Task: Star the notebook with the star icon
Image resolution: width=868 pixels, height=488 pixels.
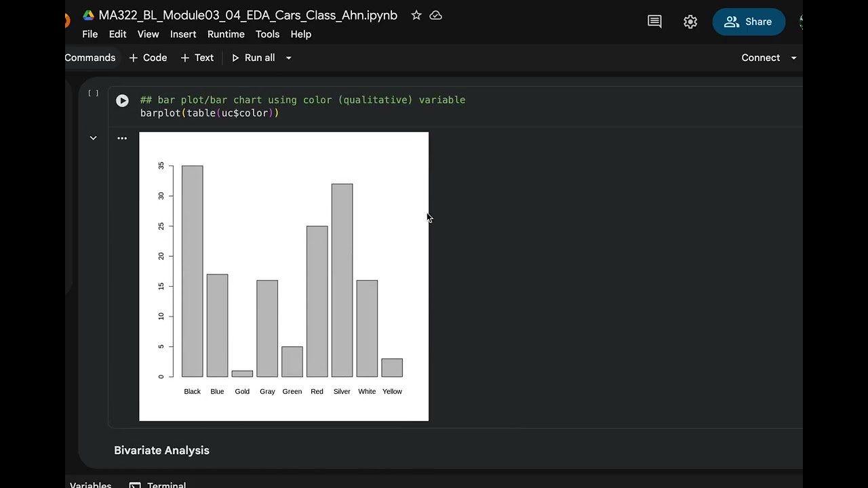Action: point(416,15)
